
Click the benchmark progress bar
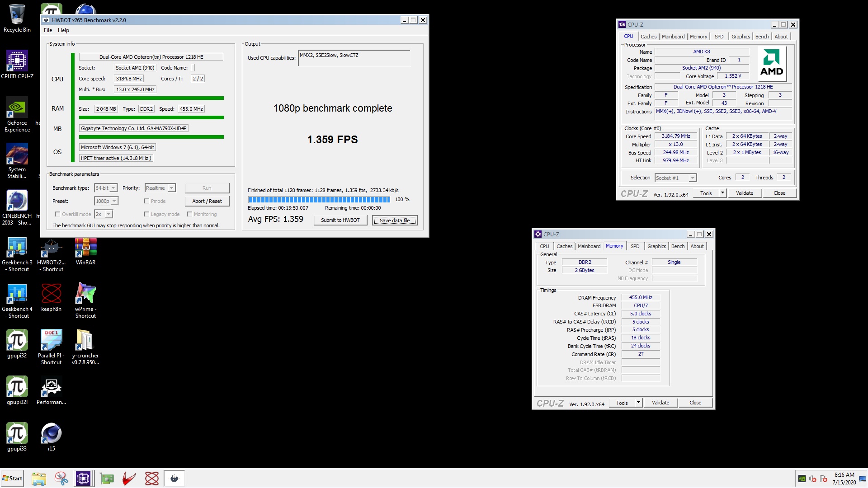(x=319, y=199)
